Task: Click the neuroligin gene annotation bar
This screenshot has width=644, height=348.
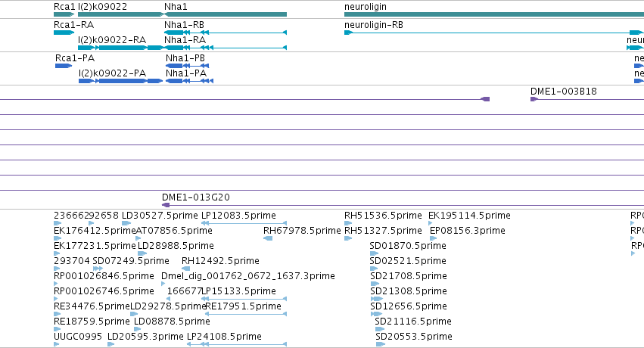Action: pyautogui.click(x=494, y=14)
